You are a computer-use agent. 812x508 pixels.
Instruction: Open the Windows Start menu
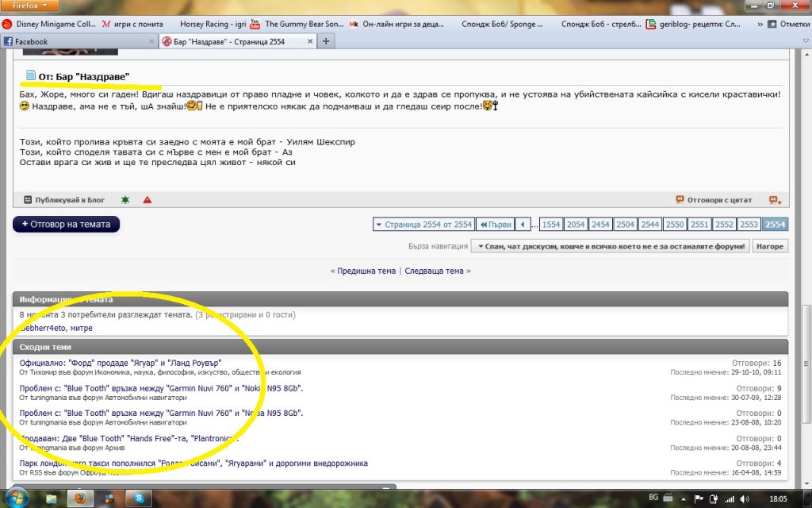pos(16,498)
